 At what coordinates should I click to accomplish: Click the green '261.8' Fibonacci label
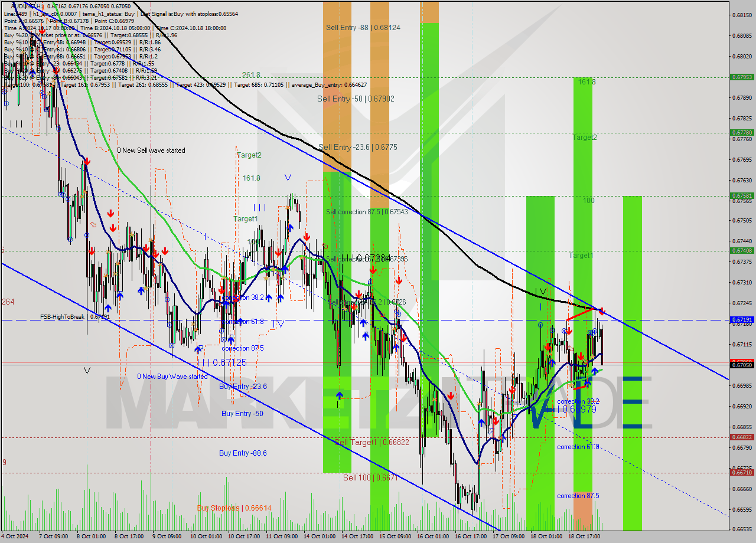coord(251,75)
